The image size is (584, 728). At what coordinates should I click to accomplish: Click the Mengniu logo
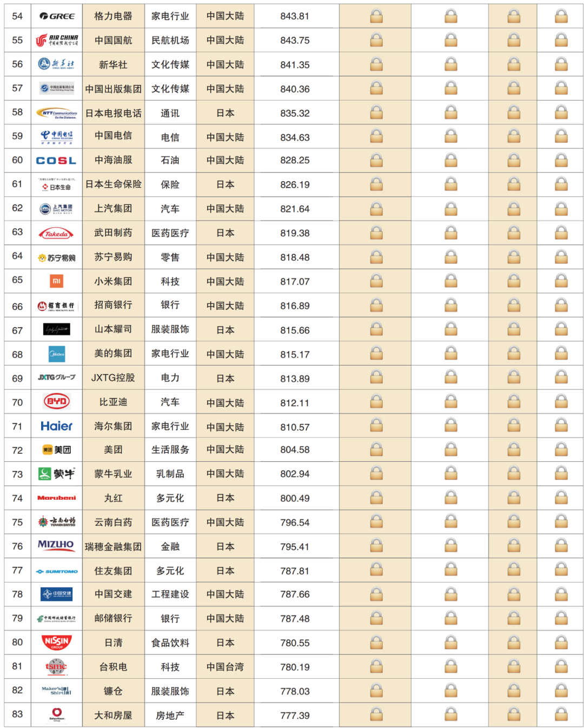tap(57, 474)
